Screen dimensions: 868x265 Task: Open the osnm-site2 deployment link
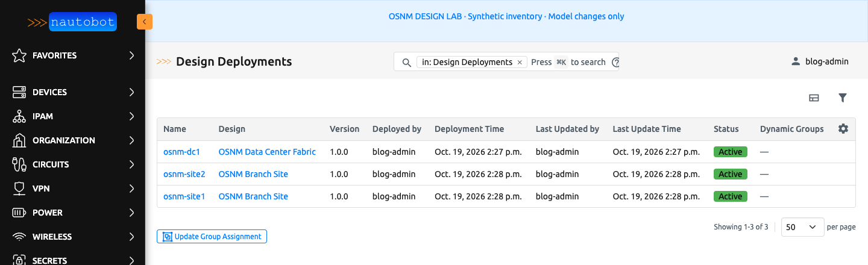click(184, 174)
